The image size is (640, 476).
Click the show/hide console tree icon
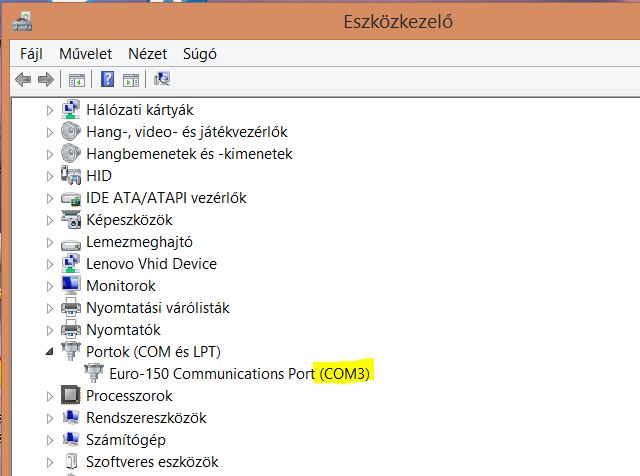pyautogui.click(x=77, y=80)
